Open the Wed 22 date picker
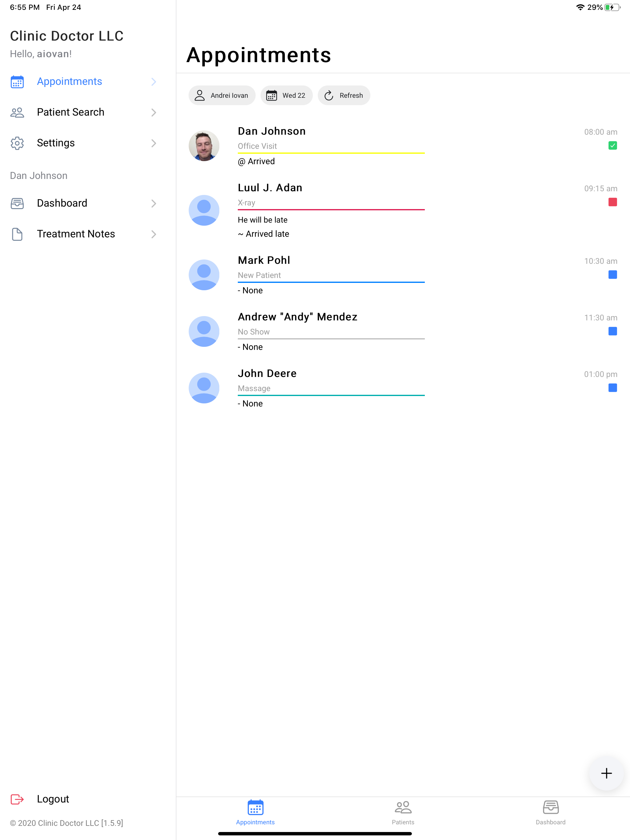 tap(286, 95)
